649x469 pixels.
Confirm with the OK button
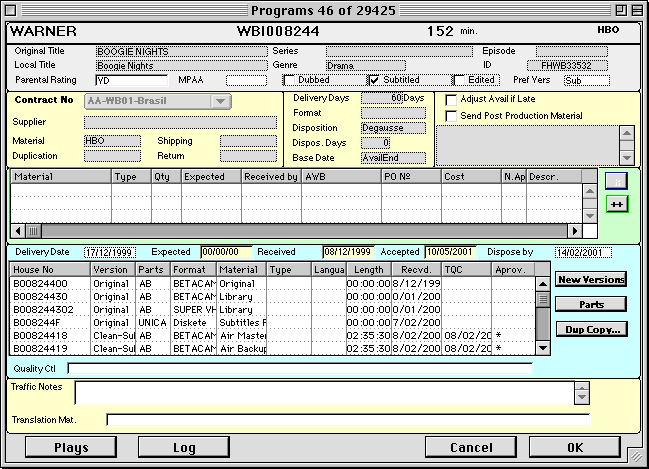[x=575, y=447]
